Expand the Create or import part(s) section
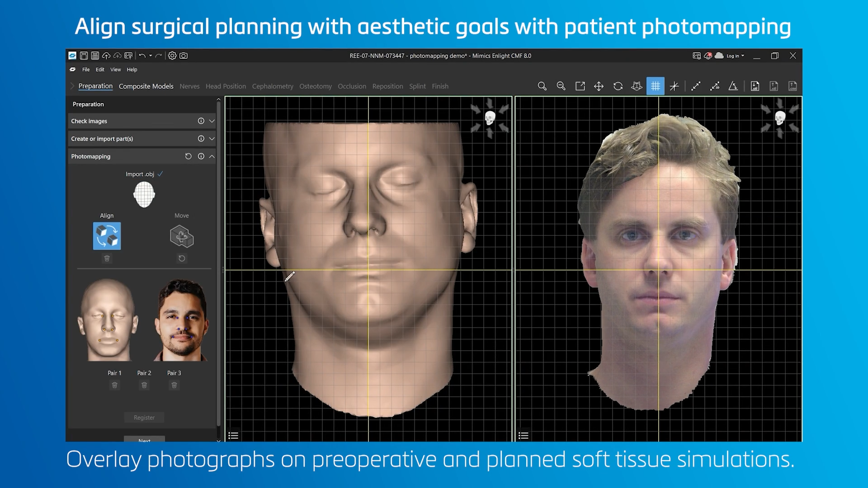 coord(212,139)
